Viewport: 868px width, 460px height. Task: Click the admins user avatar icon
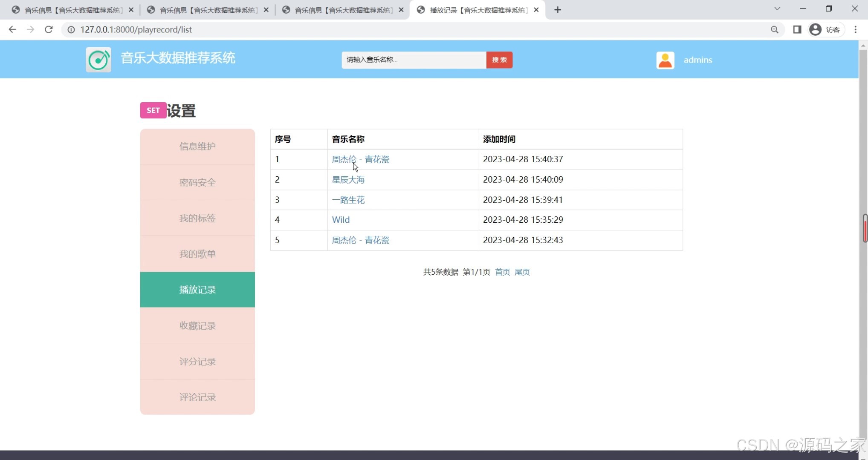[x=665, y=60]
